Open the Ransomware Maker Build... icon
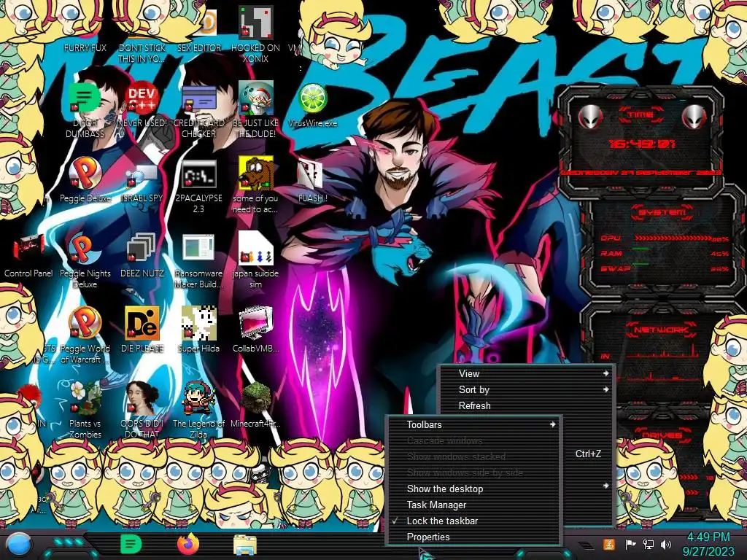This screenshot has width=747, height=560. [199, 248]
